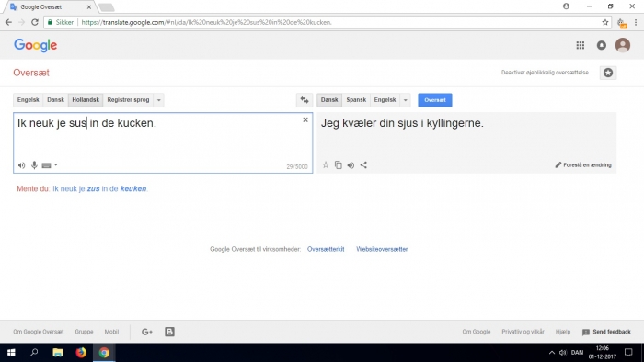Click Send feedback

[606, 332]
